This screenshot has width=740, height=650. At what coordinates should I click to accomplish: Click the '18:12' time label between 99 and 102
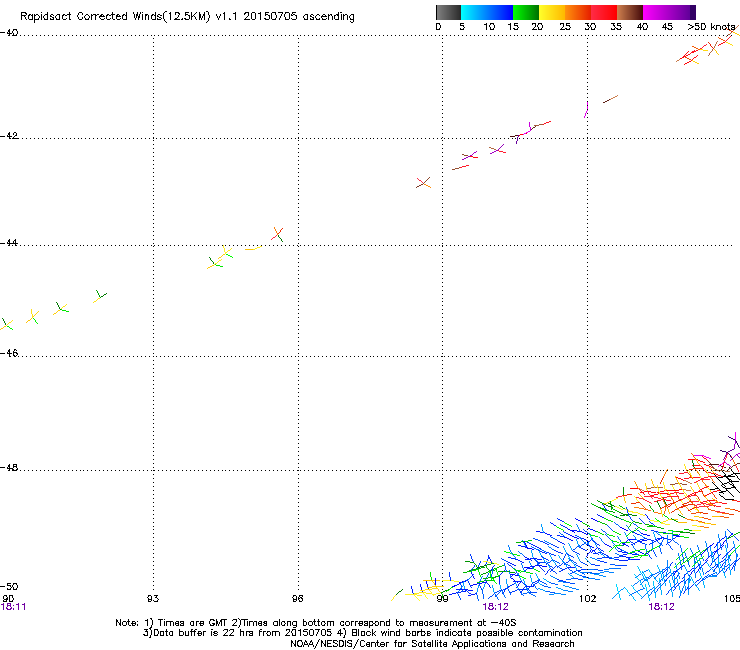click(496, 607)
